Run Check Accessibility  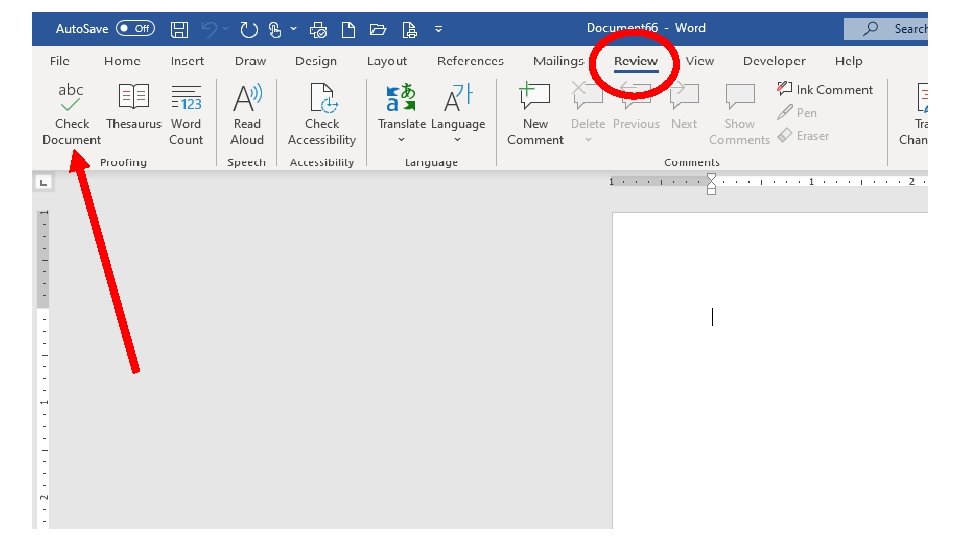coord(322,114)
